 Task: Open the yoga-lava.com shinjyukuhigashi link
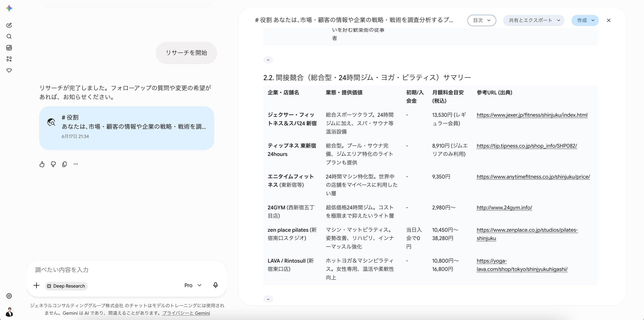522,265
